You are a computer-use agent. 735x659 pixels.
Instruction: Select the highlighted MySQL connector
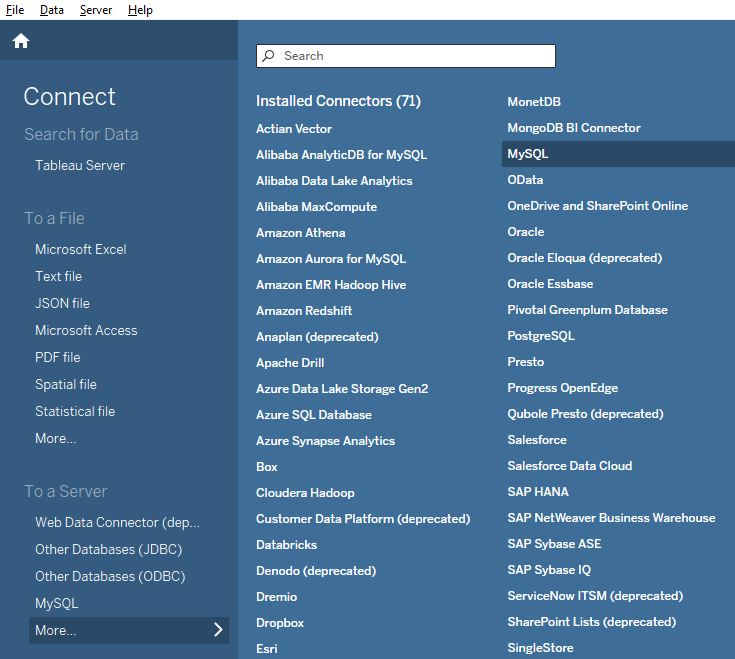[528, 154]
